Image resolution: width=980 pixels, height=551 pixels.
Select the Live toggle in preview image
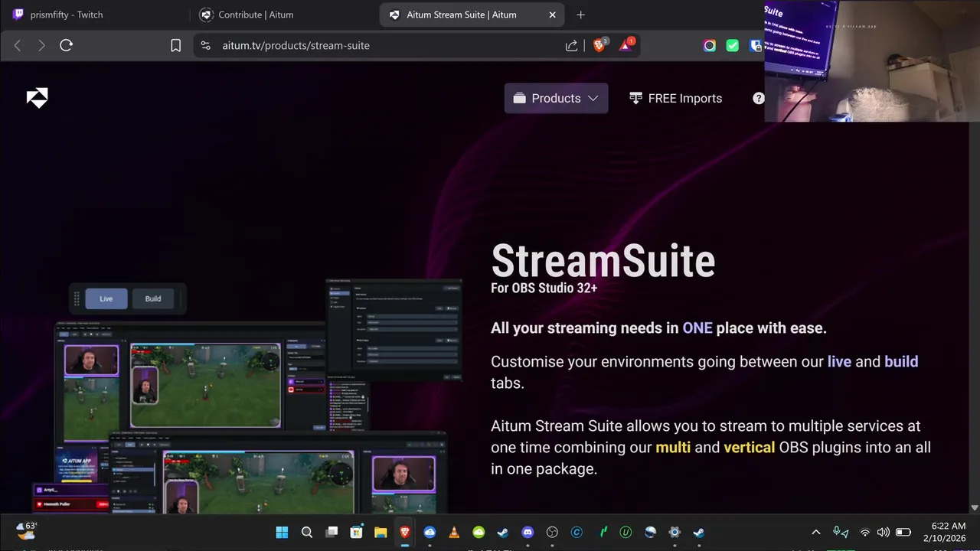pos(106,298)
